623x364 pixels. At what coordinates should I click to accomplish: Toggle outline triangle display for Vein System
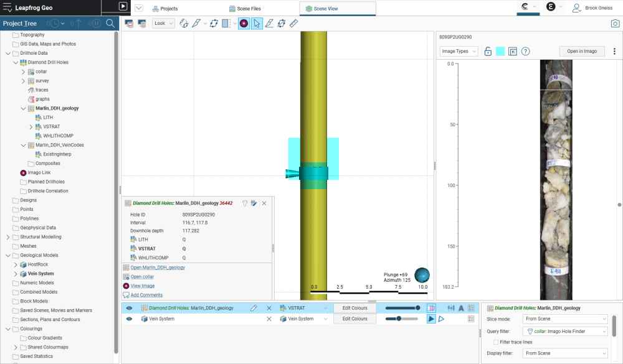click(442, 319)
